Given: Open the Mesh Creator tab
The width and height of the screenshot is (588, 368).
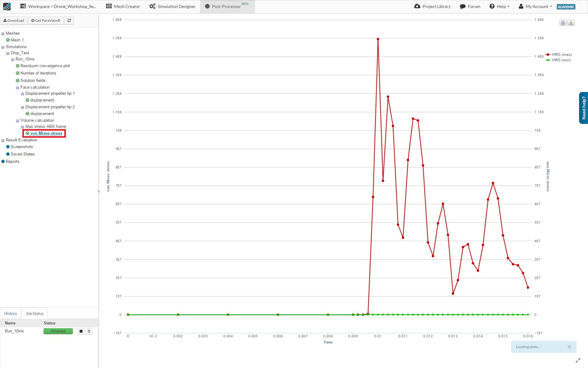Looking at the screenshot, I should (123, 6).
